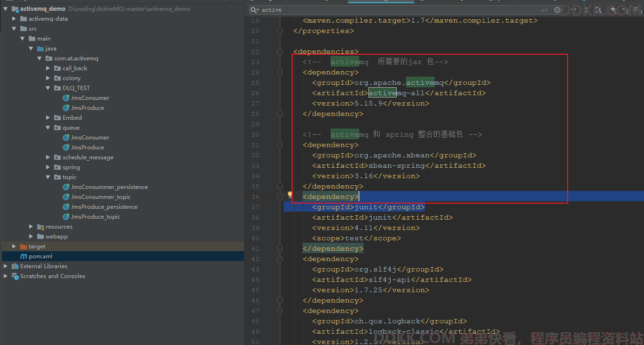
Task: Click the Maven icon beside pom.xml
Action: pos(24,256)
